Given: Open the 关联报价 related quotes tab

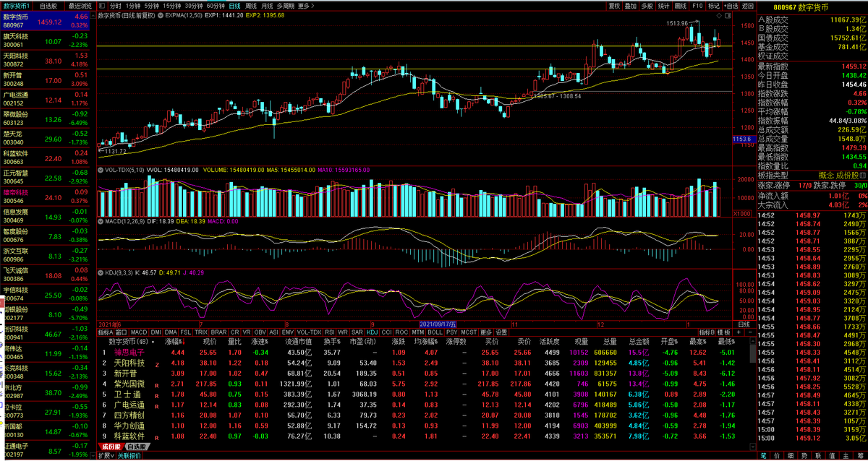Looking at the screenshot, I should tap(129, 456).
